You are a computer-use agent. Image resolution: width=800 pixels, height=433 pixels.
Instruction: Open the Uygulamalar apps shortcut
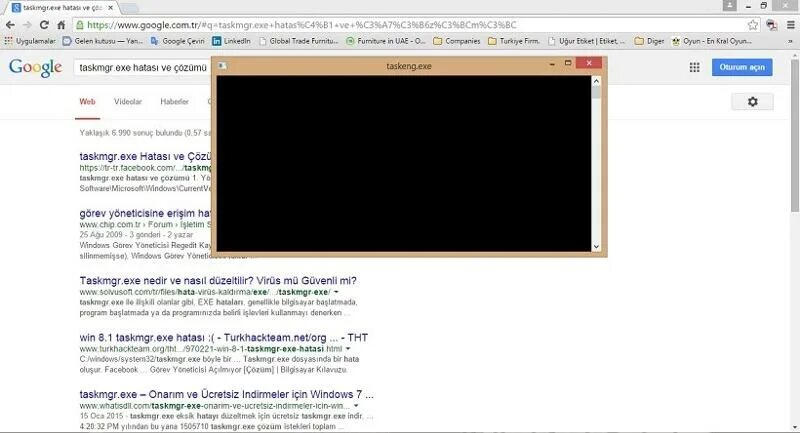tap(30, 41)
